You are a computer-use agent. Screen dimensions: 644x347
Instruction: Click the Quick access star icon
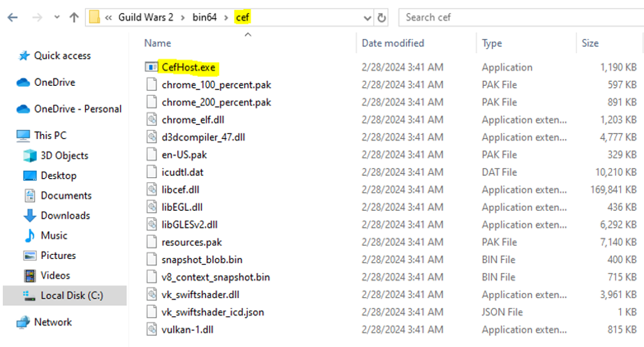(x=24, y=55)
